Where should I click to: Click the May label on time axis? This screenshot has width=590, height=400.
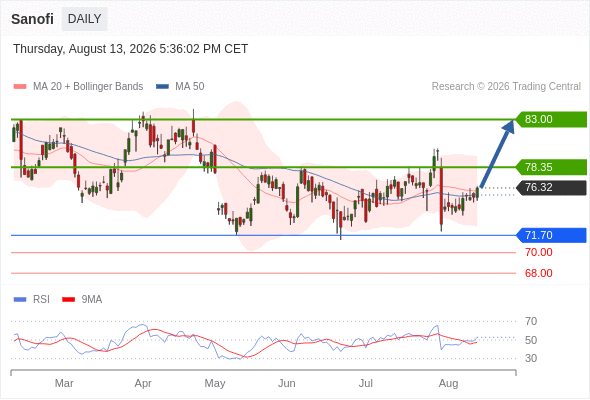click(215, 383)
